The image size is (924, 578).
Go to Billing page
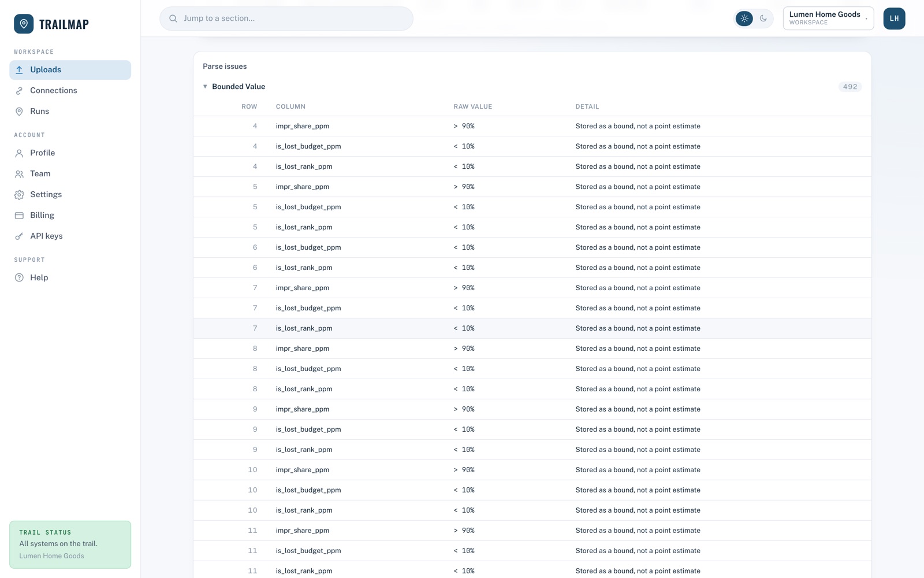click(70, 216)
